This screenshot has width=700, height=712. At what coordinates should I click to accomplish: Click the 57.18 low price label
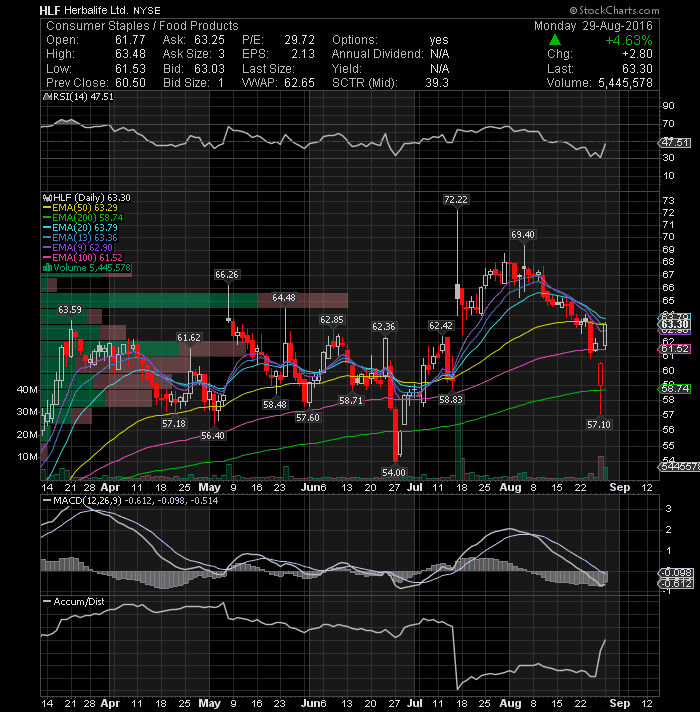point(174,424)
